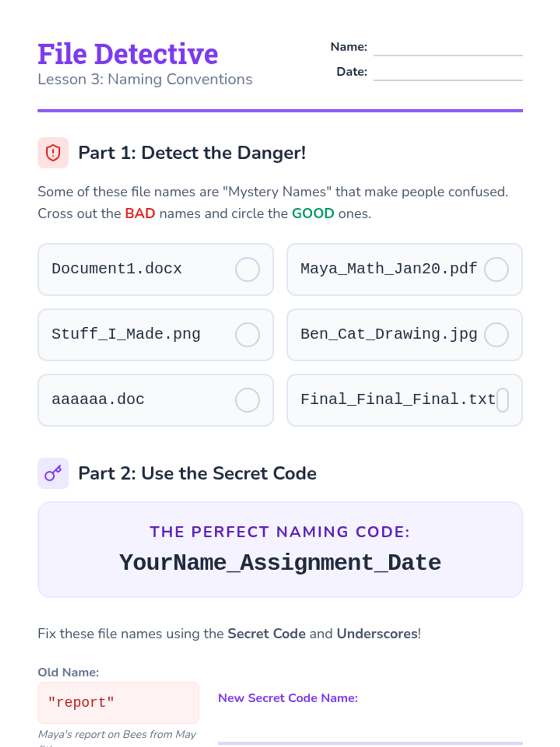Mark the Maya_Math_Jan20.pdf circle

[x=496, y=269]
